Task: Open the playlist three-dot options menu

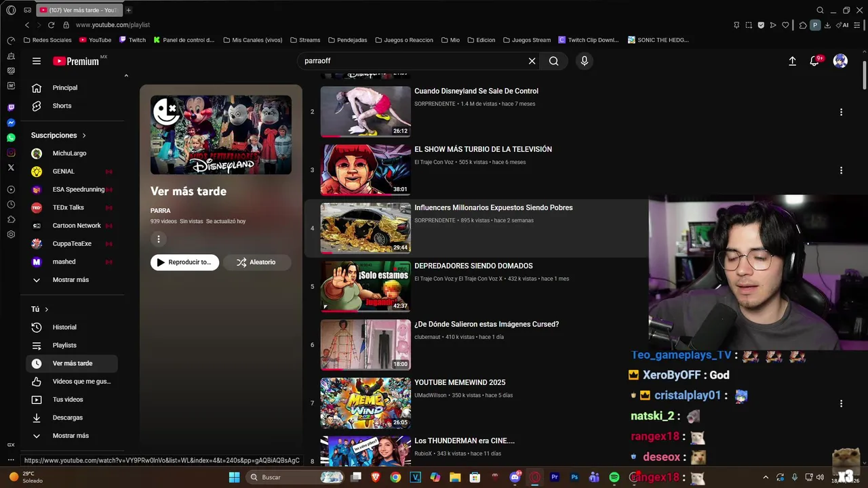Action: 159,239
